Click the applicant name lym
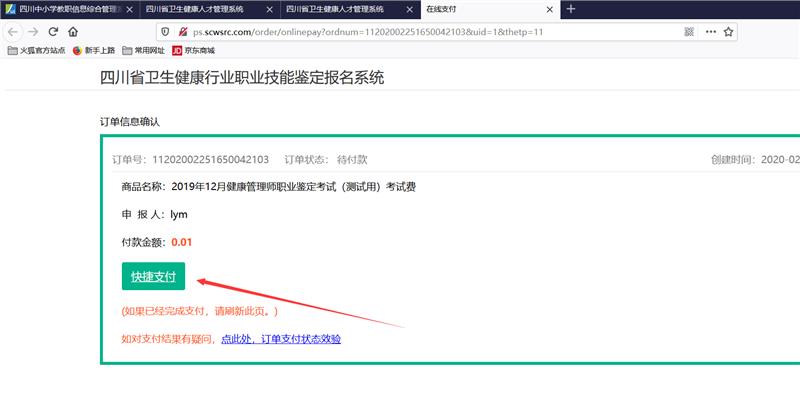The width and height of the screenshot is (800, 396). click(179, 215)
